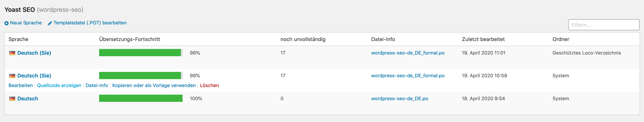Sort by Zuletzt bearbeitet column header
The width and height of the screenshot is (644, 122).
coord(483,39)
